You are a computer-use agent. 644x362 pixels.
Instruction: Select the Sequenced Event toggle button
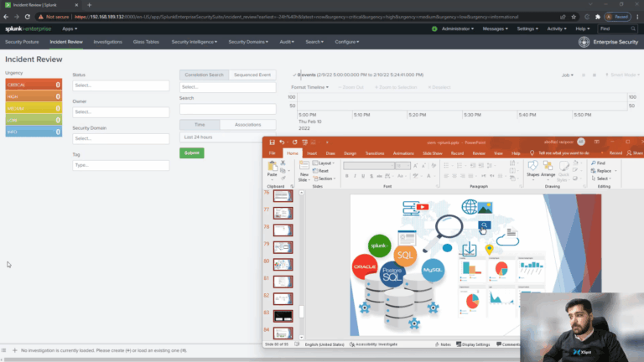[252, 75]
